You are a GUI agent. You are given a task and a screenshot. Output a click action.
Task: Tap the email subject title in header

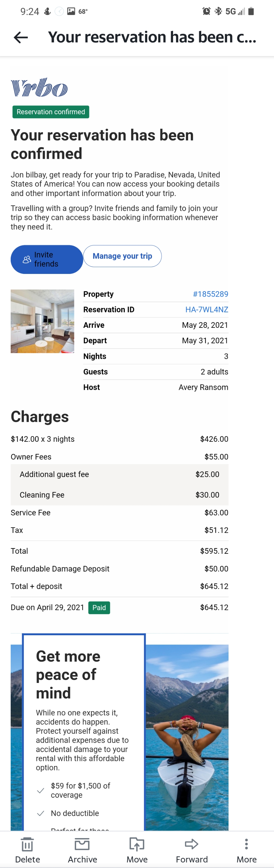152,38
